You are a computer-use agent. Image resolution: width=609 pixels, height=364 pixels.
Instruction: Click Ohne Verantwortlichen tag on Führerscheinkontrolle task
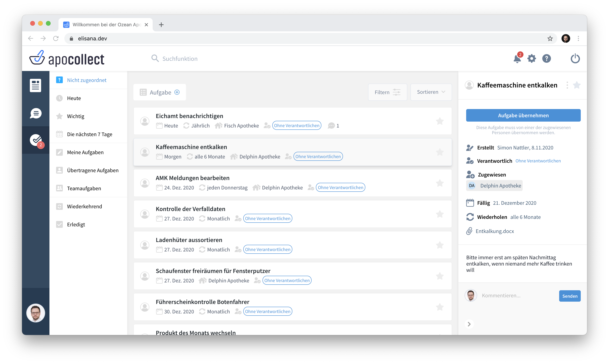tap(267, 311)
